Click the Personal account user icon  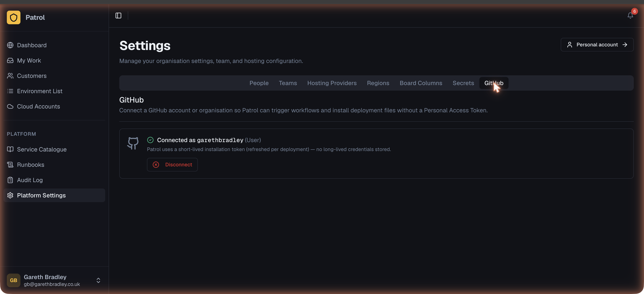coord(569,45)
